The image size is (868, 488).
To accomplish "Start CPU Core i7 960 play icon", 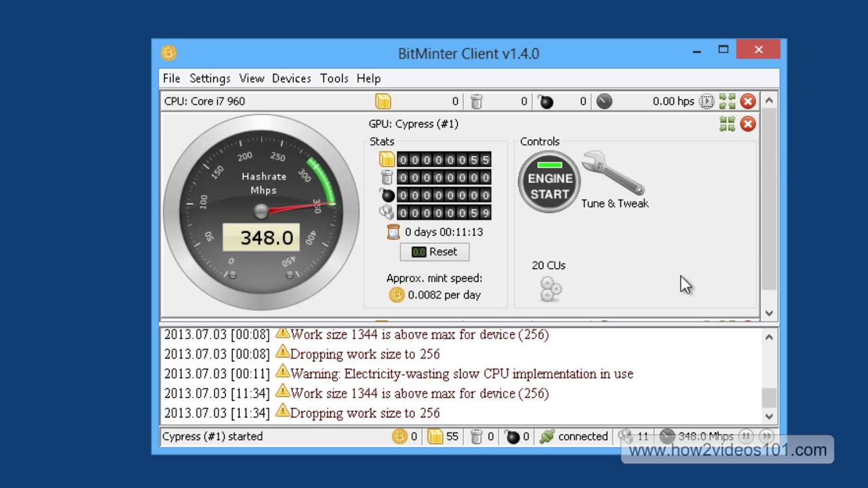I will (707, 102).
